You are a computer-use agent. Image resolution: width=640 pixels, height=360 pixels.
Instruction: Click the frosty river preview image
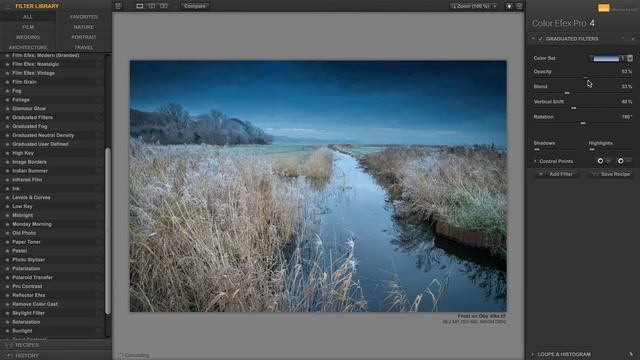click(318, 186)
